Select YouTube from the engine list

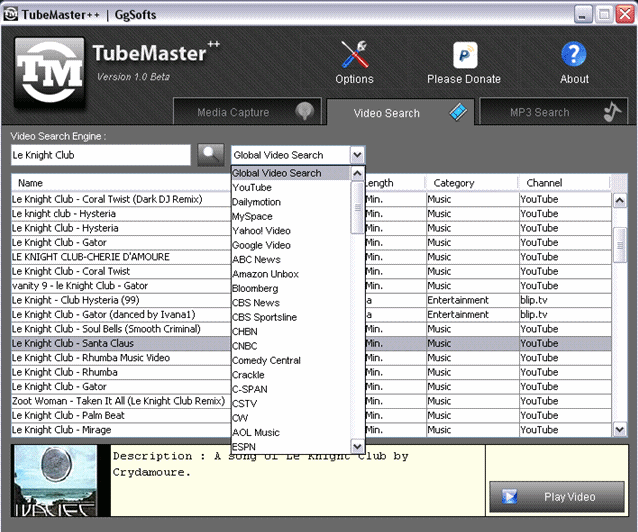click(291, 188)
